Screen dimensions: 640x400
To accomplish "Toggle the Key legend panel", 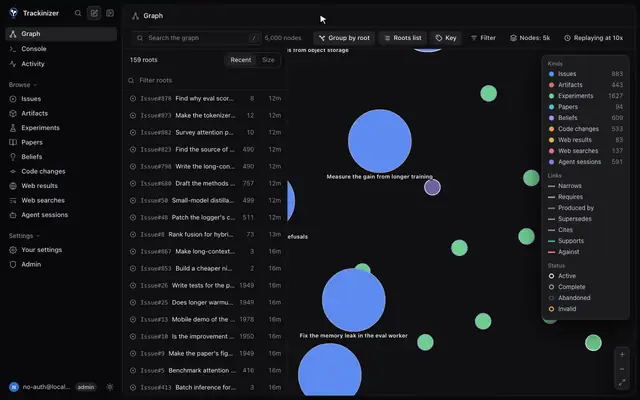I will click(x=446, y=38).
